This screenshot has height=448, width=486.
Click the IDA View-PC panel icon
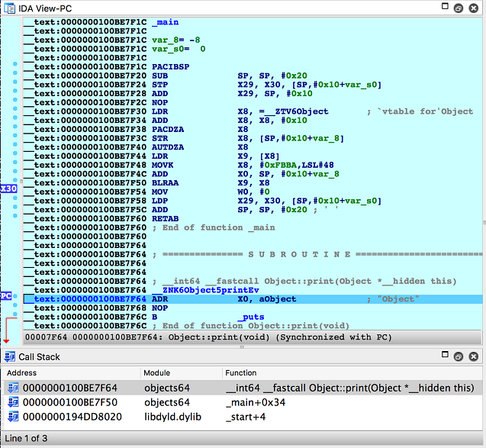coord(9,8)
